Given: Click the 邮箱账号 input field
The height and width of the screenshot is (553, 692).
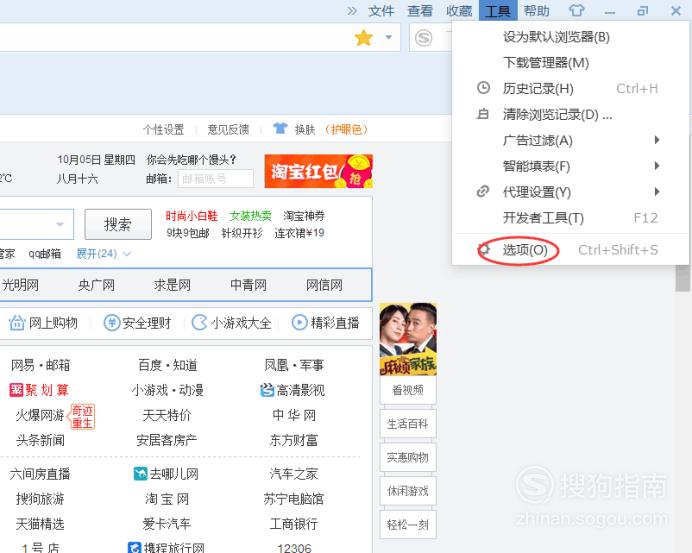Looking at the screenshot, I should pos(215,179).
